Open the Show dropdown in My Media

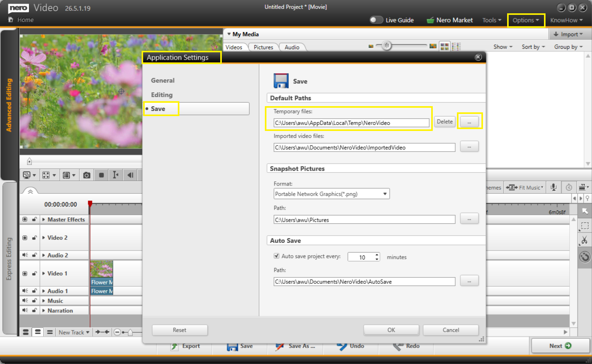click(503, 47)
